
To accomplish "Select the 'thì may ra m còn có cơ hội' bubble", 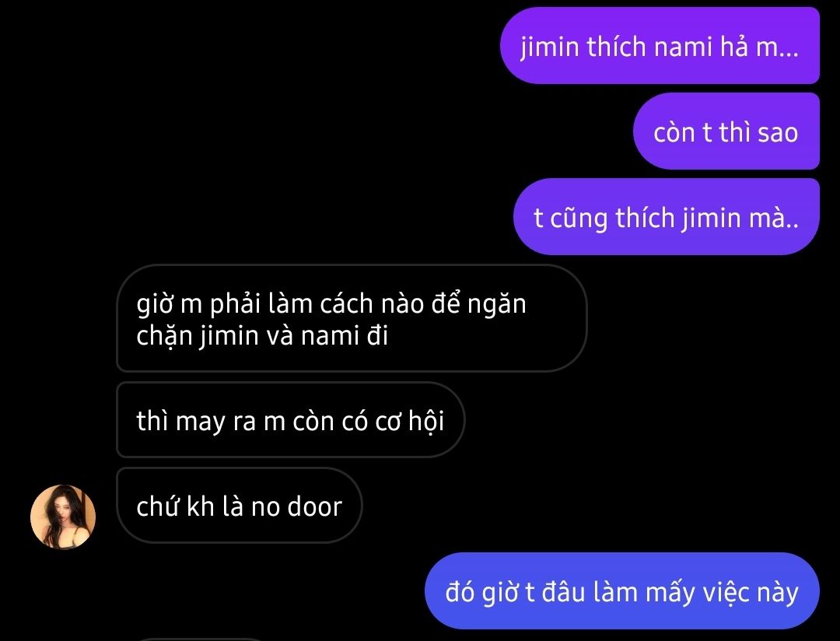I will click(290, 419).
